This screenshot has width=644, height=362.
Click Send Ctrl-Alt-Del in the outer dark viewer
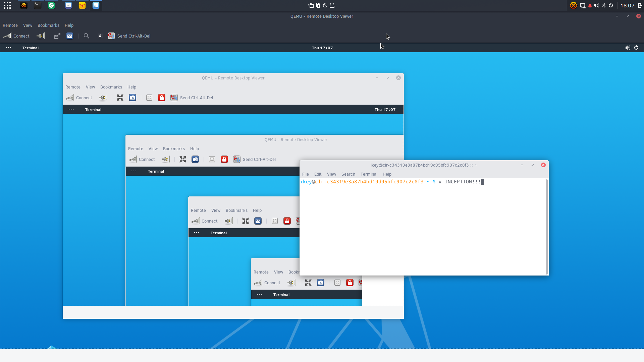129,36
